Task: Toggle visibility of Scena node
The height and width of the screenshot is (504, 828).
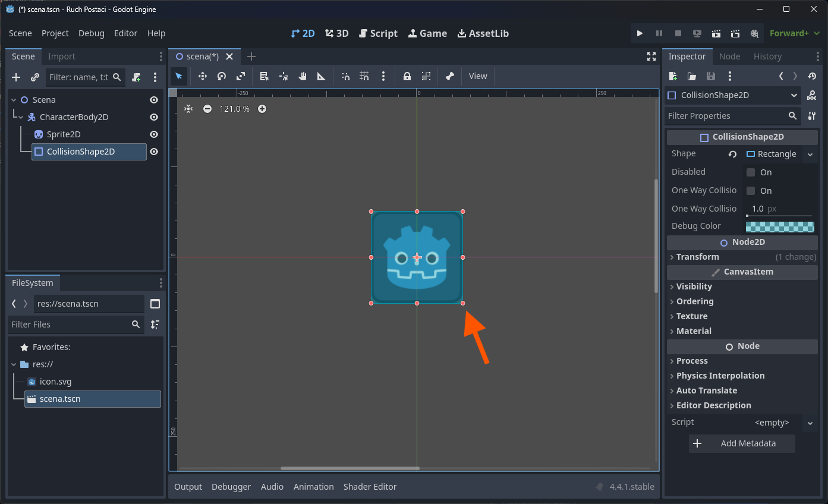Action: 154,100
